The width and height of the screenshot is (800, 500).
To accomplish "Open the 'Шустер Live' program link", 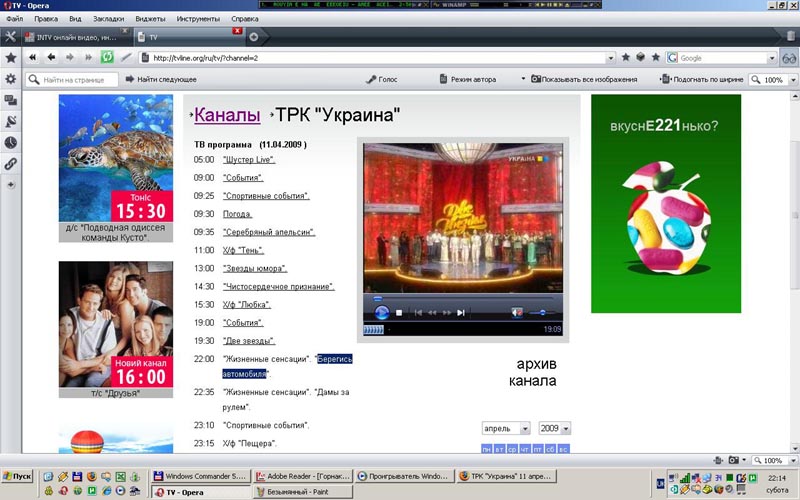I will point(249,160).
